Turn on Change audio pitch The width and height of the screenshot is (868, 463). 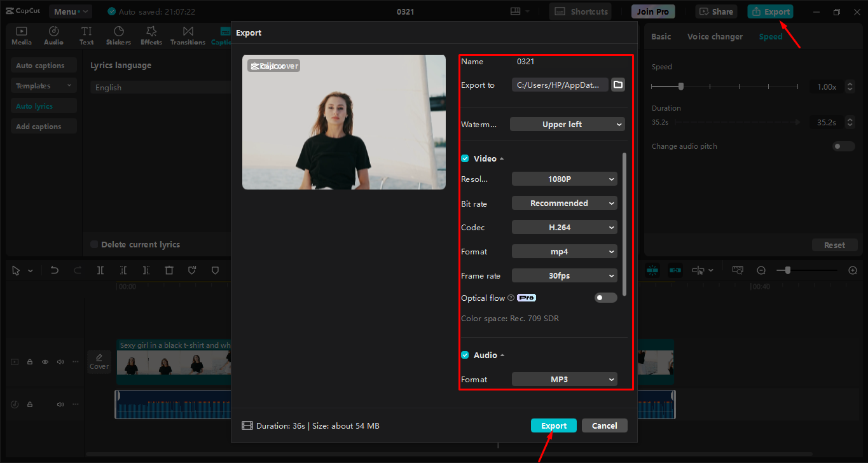(x=843, y=146)
